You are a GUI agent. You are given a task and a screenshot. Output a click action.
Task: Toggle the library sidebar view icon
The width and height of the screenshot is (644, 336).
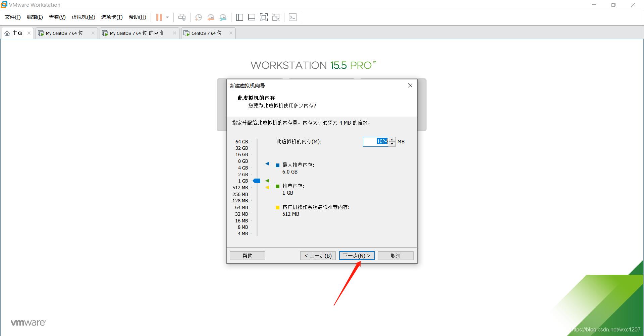(x=239, y=17)
